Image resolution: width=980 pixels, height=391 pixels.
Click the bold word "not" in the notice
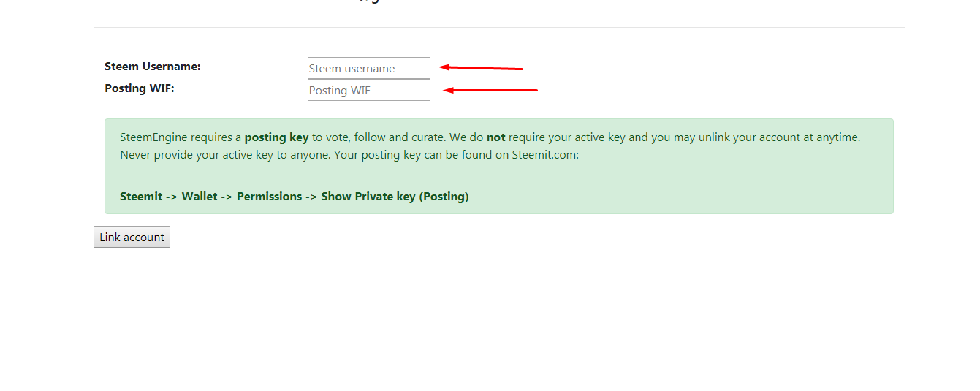495,137
